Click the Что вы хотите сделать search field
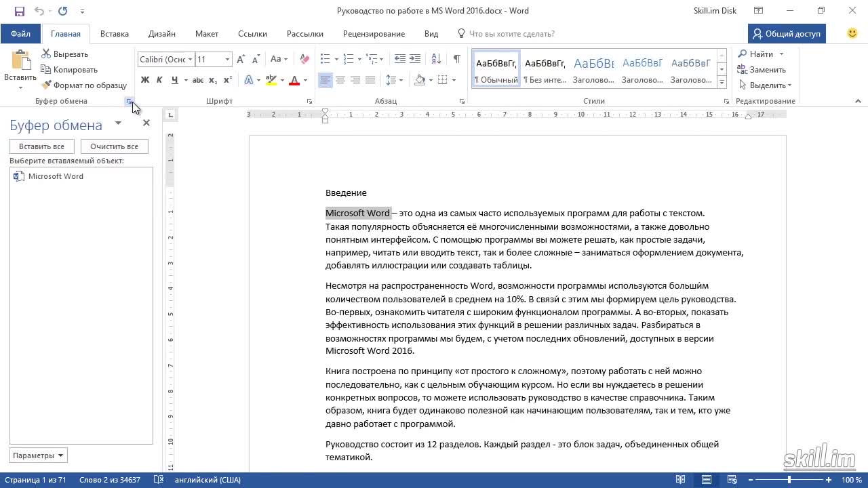 pos(512,33)
